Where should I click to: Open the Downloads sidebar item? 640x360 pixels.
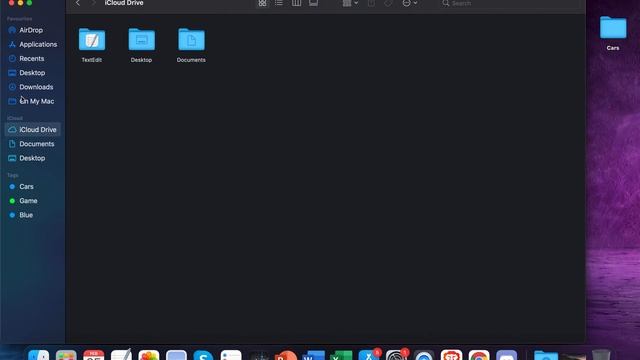(36, 87)
